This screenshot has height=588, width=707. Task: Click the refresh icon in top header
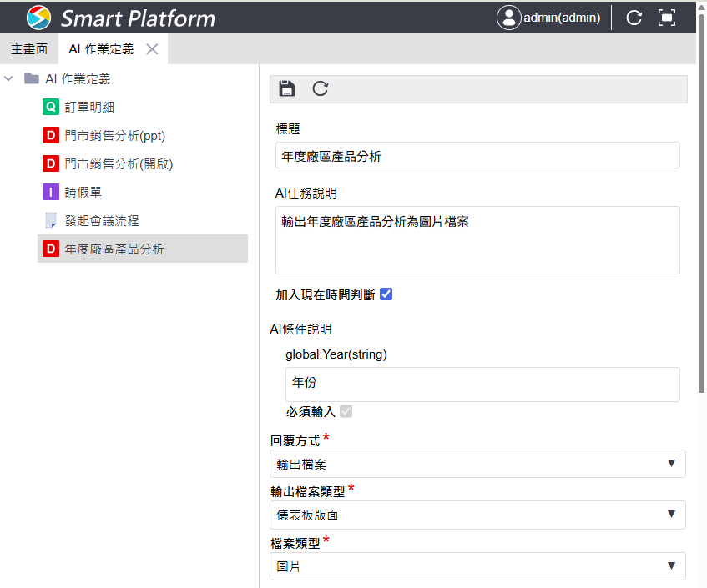click(634, 18)
